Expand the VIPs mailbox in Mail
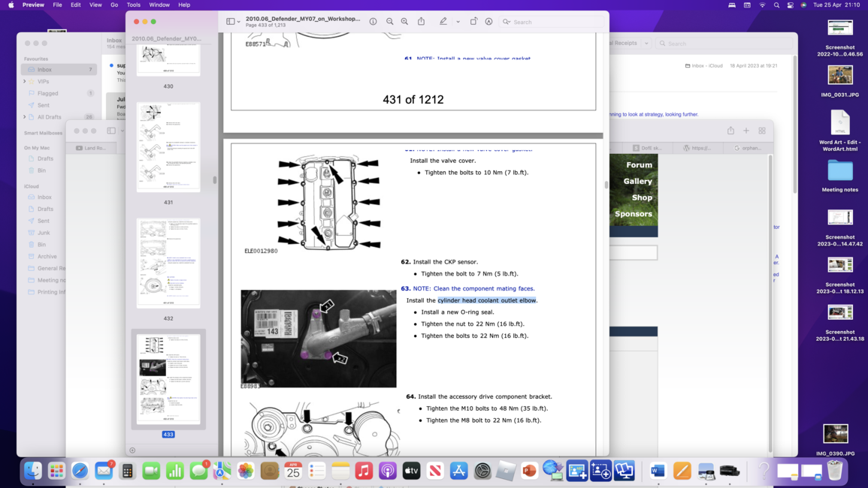This screenshot has width=868, height=488. click(24, 81)
